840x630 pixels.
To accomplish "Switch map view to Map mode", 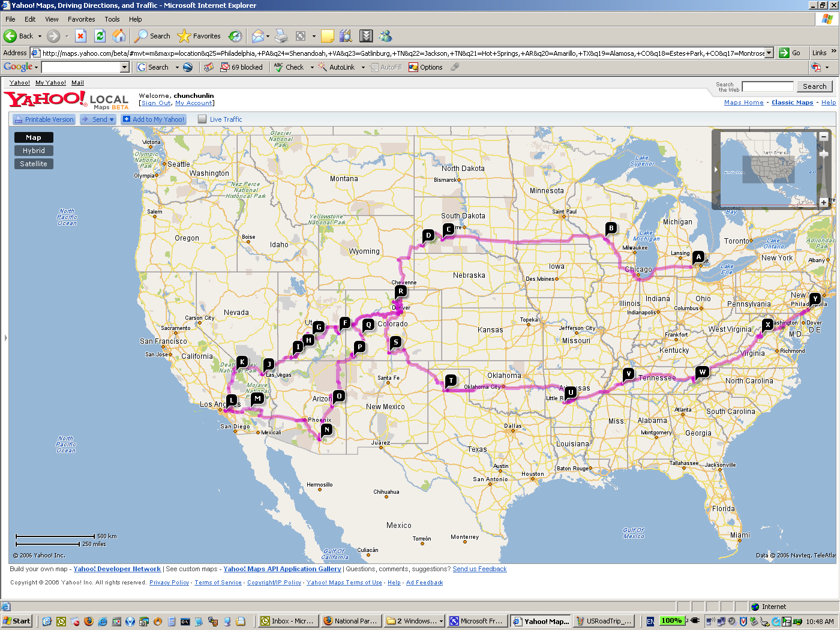I will click(34, 137).
